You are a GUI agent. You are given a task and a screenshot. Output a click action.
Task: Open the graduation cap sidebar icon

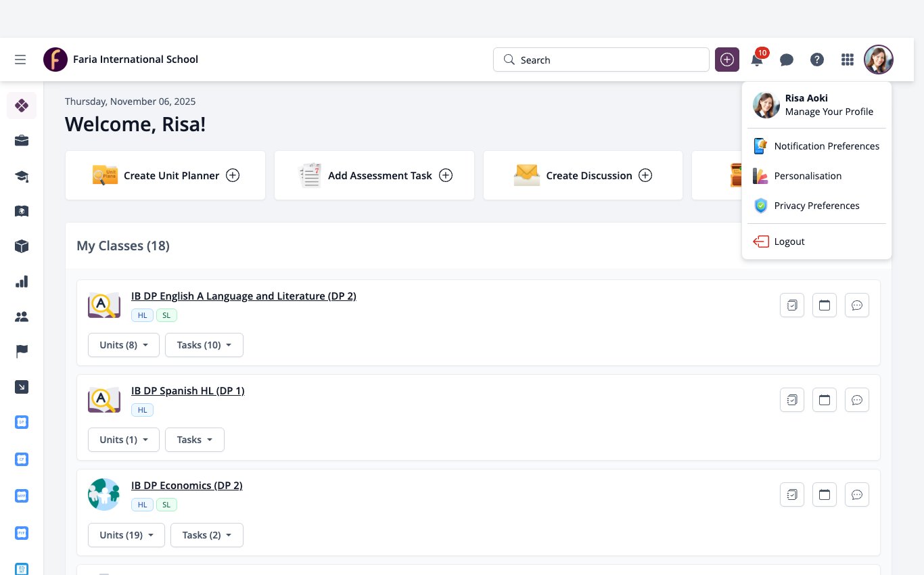click(22, 176)
